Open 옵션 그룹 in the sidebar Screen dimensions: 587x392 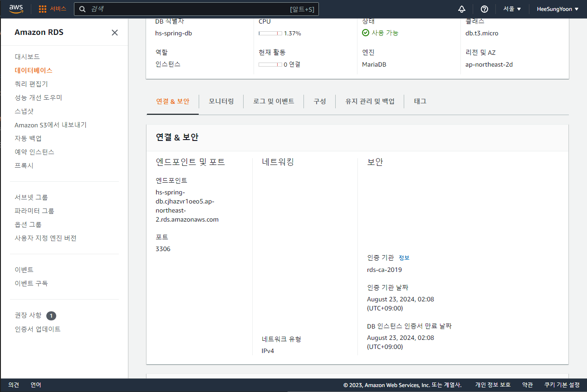[x=28, y=224]
